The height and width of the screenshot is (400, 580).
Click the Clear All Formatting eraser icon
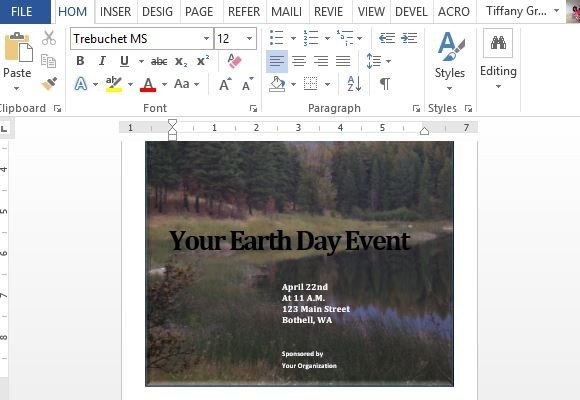(234, 61)
